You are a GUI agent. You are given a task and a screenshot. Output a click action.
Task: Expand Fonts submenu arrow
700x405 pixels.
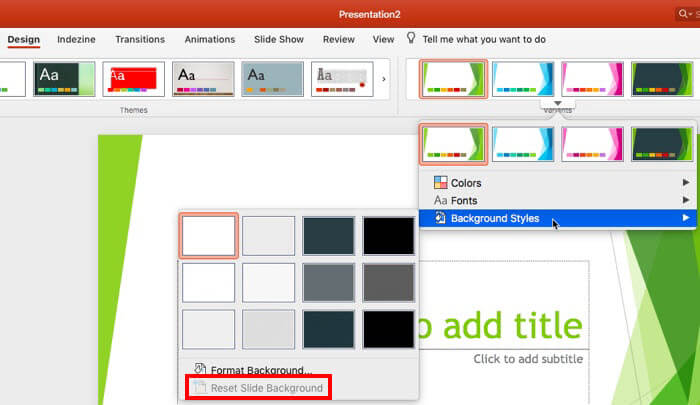(685, 200)
